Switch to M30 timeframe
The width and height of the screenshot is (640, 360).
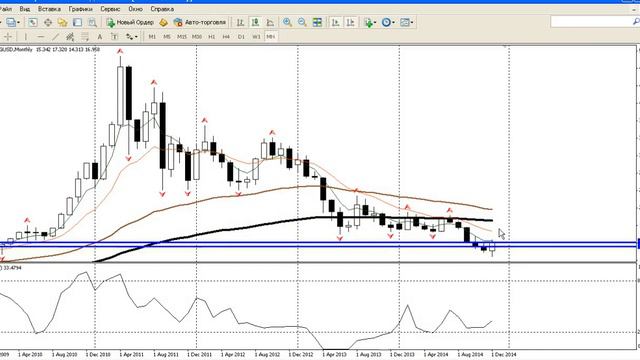pos(197,37)
